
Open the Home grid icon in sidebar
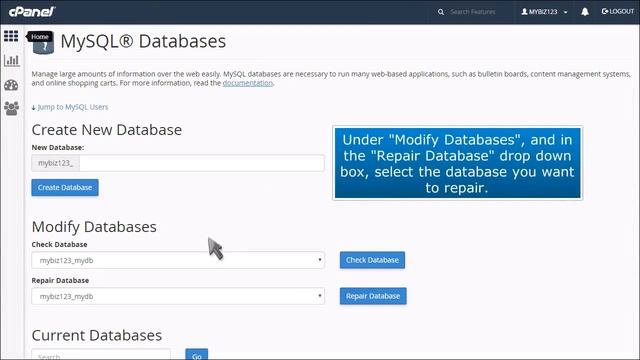coord(11,36)
